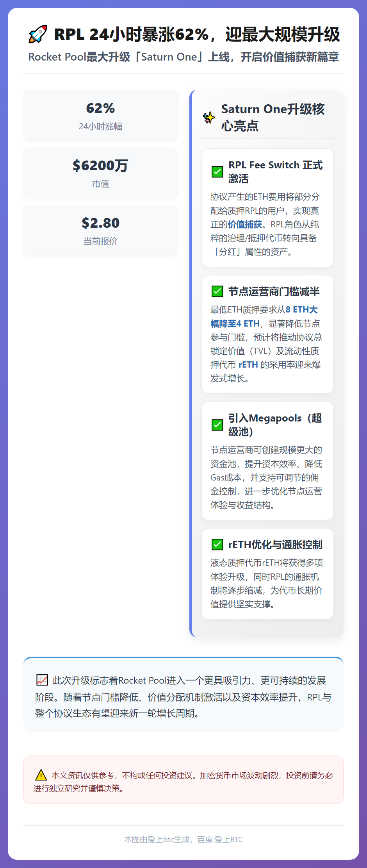The height and width of the screenshot is (868, 367).
Task: Click the 市值 label
Action: [x=100, y=184]
